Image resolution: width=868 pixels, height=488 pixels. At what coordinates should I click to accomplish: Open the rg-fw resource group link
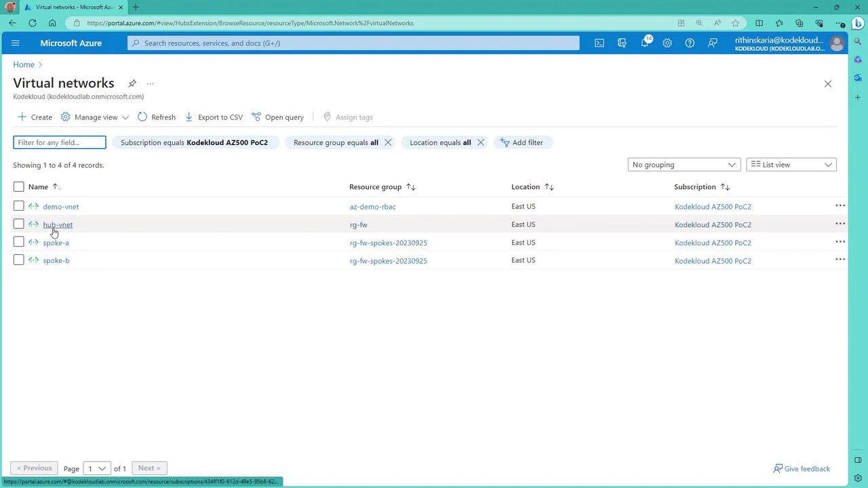pyautogui.click(x=359, y=224)
